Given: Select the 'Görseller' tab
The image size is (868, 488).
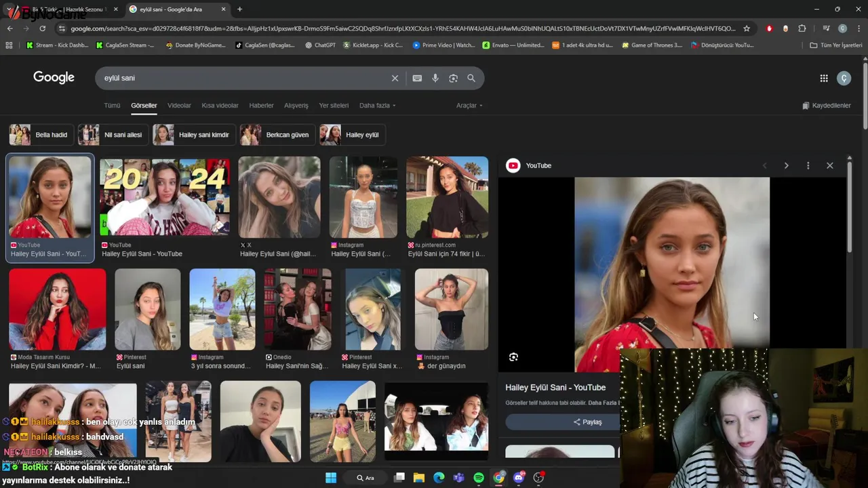Looking at the screenshot, I should point(144,106).
